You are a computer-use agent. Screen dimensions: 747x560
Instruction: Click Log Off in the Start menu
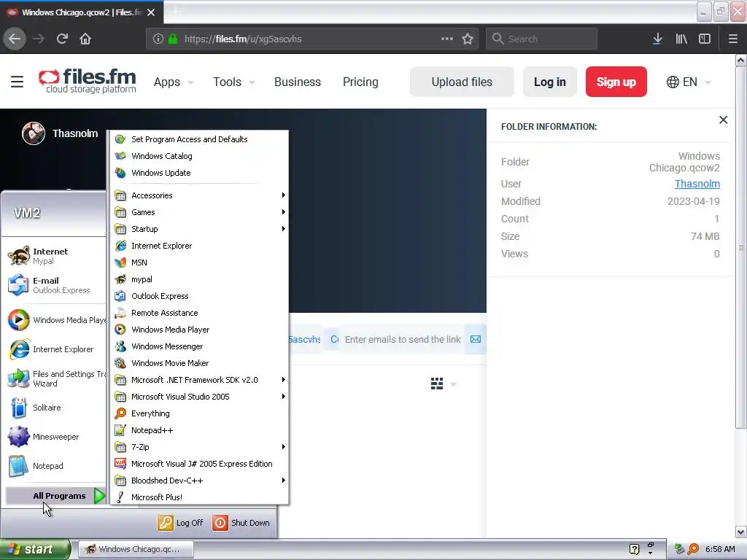click(x=181, y=523)
